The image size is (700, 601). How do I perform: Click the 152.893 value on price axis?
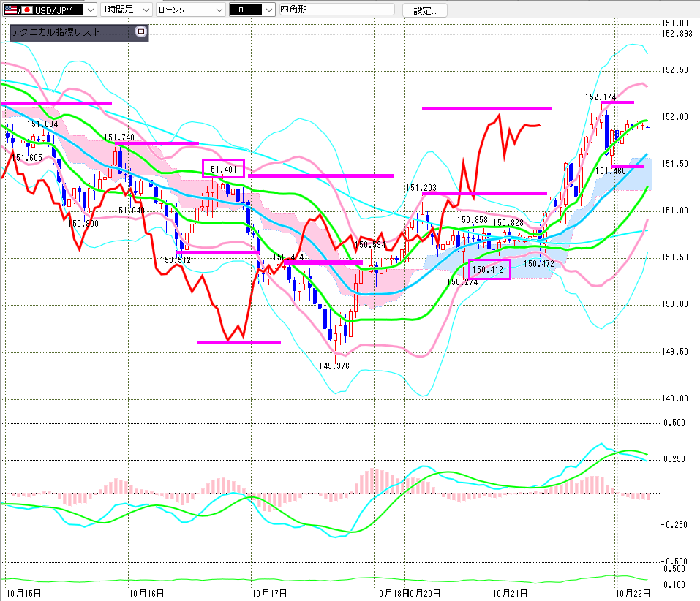click(677, 34)
